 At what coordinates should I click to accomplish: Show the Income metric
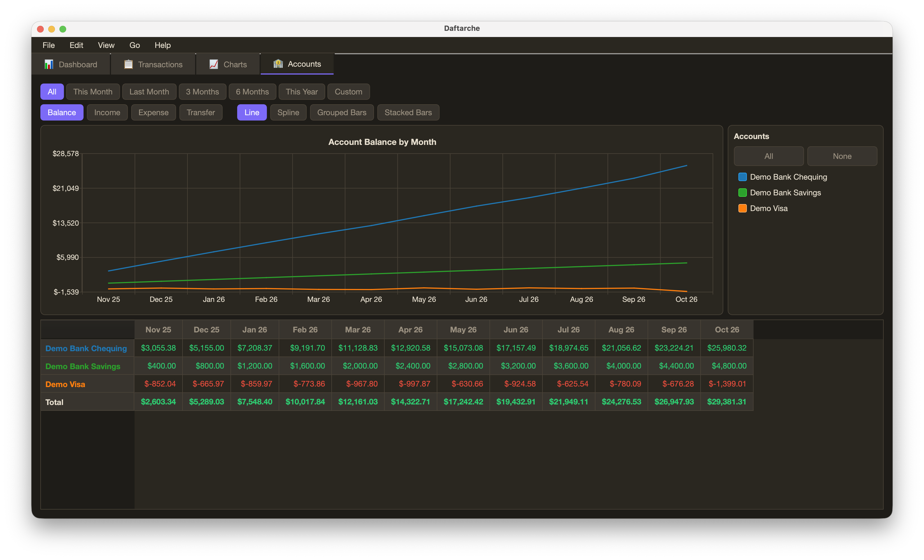[107, 112]
